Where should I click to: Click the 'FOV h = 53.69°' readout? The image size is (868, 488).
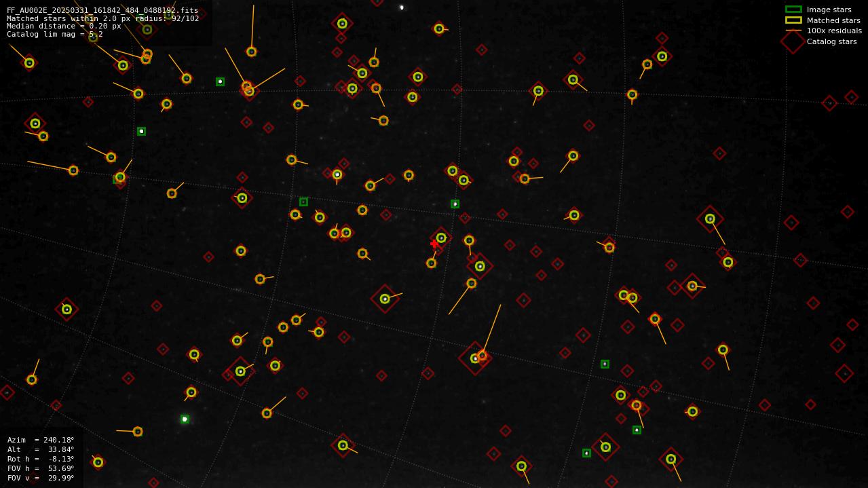point(41,468)
